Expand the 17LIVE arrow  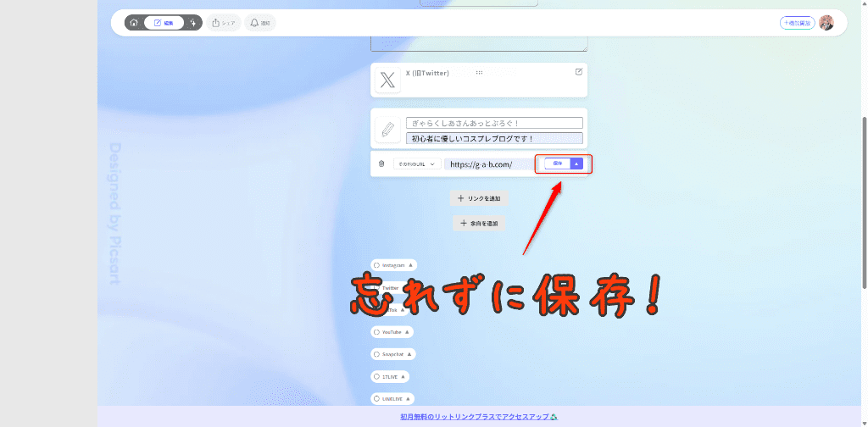[x=403, y=376]
